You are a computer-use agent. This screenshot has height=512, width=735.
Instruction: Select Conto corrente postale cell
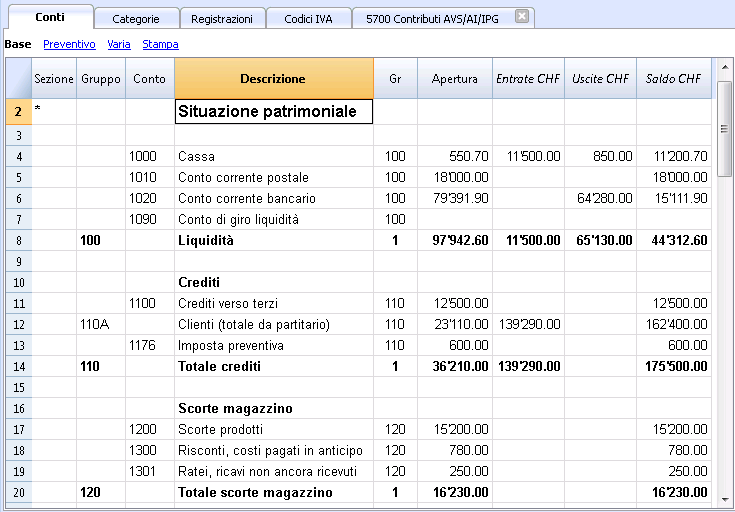274,177
